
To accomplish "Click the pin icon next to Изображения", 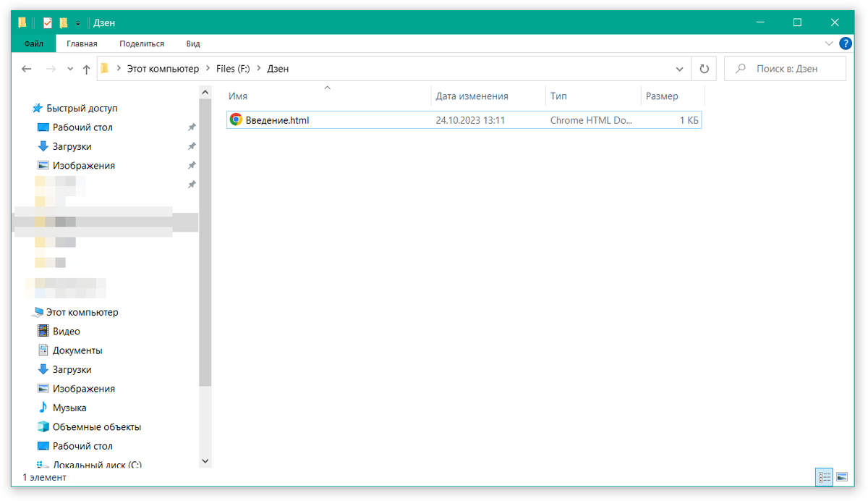I will (x=192, y=165).
